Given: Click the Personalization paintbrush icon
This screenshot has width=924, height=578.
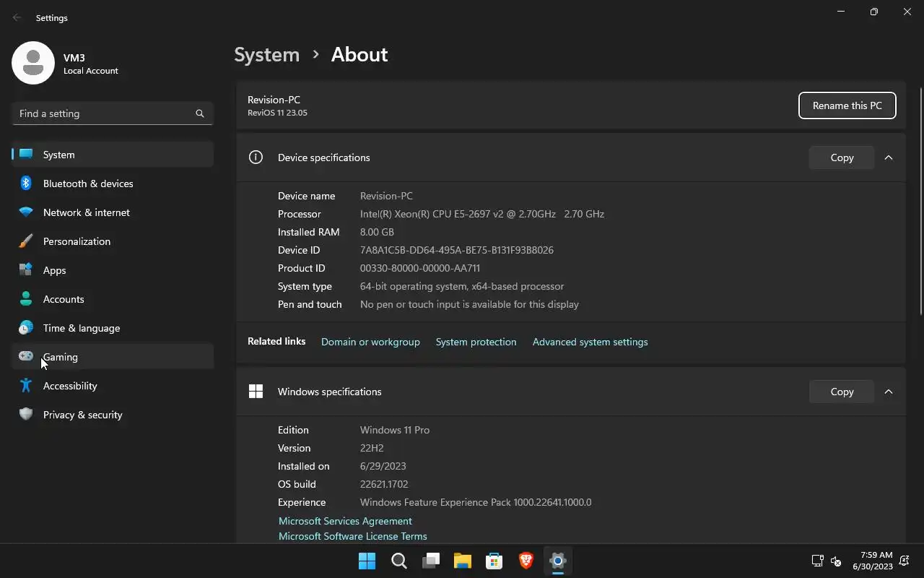Looking at the screenshot, I should (26, 241).
